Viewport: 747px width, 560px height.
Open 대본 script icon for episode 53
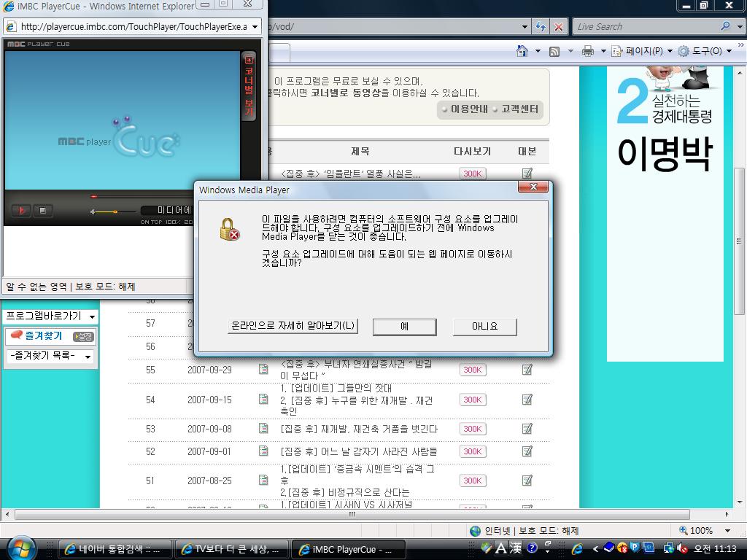(x=527, y=429)
